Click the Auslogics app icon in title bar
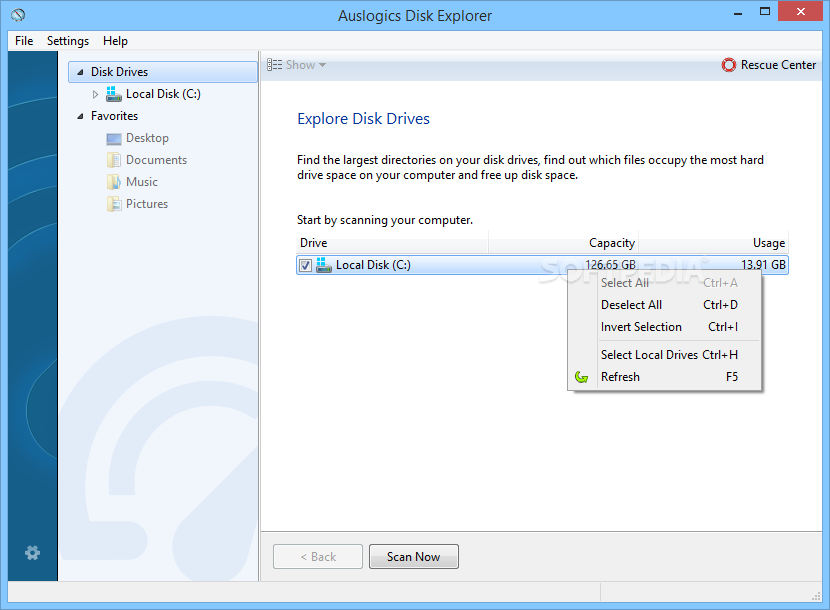The height and width of the screenshot is (610, 830). click(18, 15)
